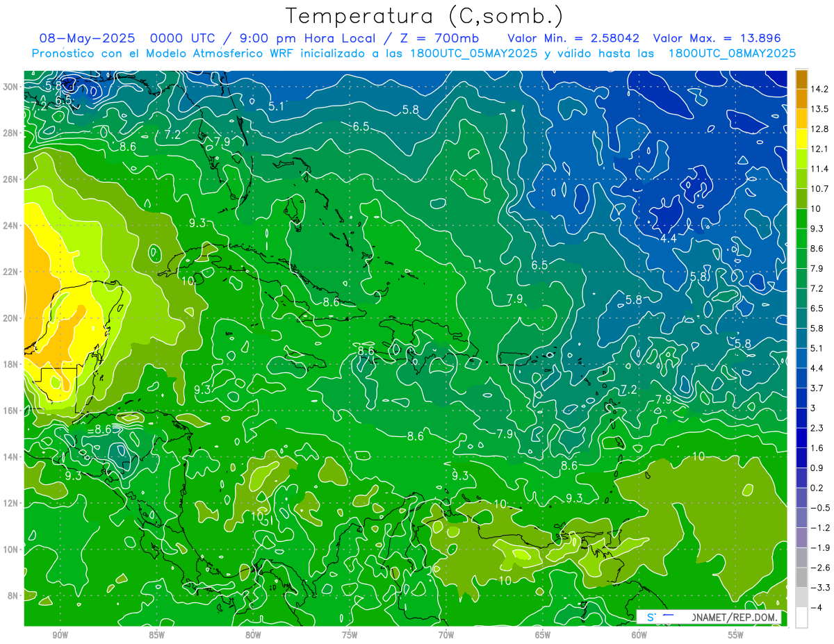
Task: Click the 10N latitude axis label
Action: (x=10, y=550)
